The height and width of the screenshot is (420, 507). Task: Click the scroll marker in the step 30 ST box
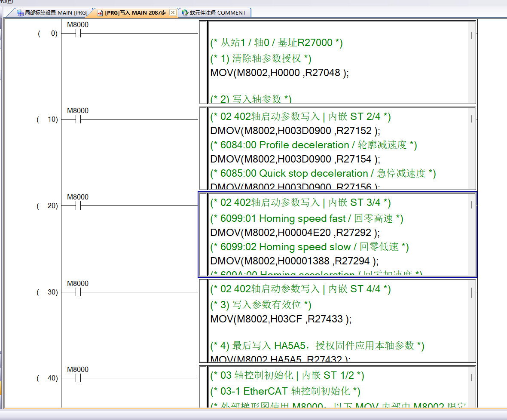(x=471, y=293)
